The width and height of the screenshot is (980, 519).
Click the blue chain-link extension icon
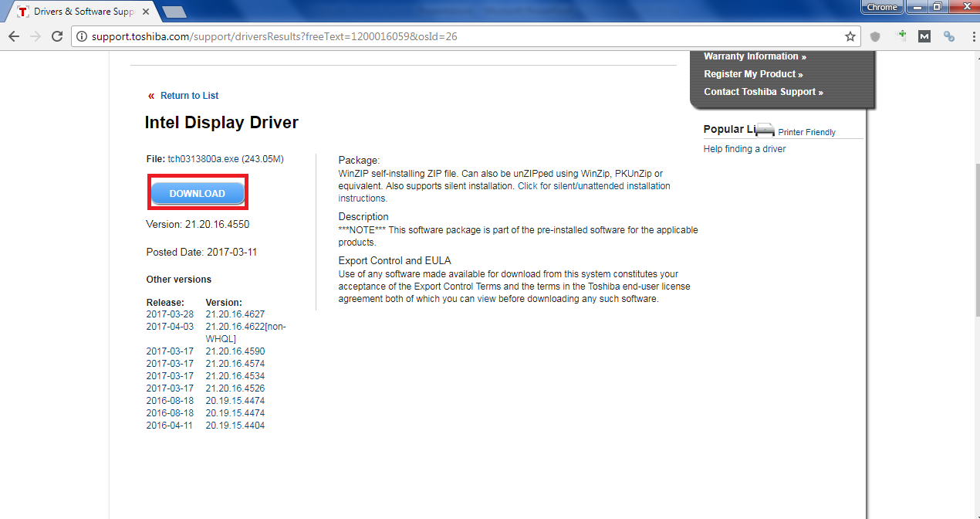[949, 36]
